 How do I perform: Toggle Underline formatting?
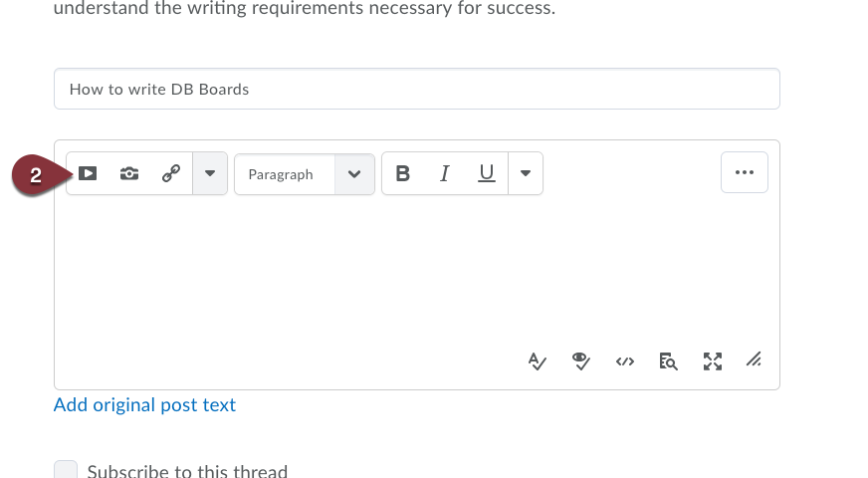coord(486,173)
